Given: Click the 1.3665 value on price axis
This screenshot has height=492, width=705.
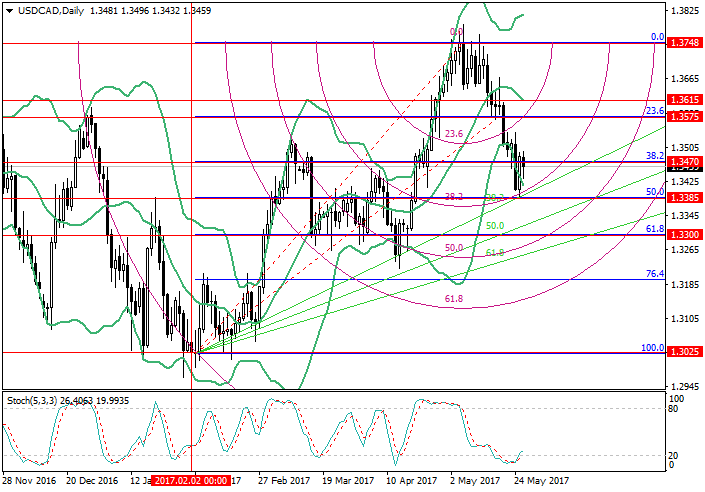Looking at the screenshot, I should coord(685,79).
